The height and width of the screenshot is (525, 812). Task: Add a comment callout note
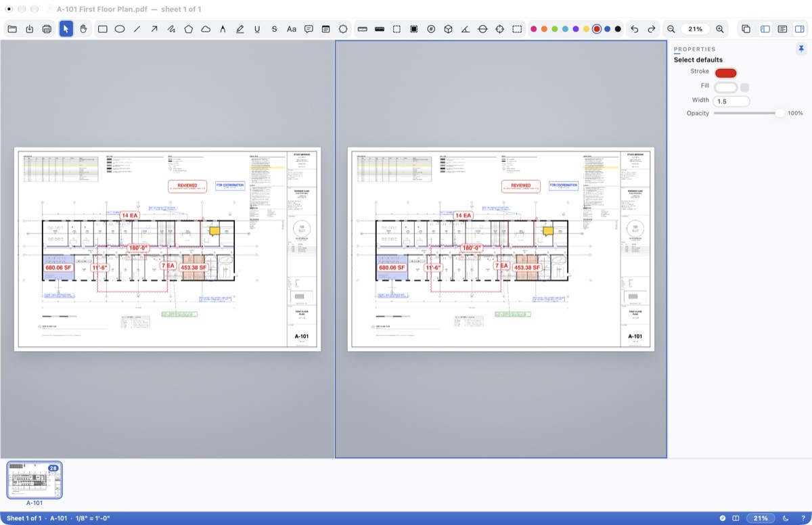(x=309, y=29)
